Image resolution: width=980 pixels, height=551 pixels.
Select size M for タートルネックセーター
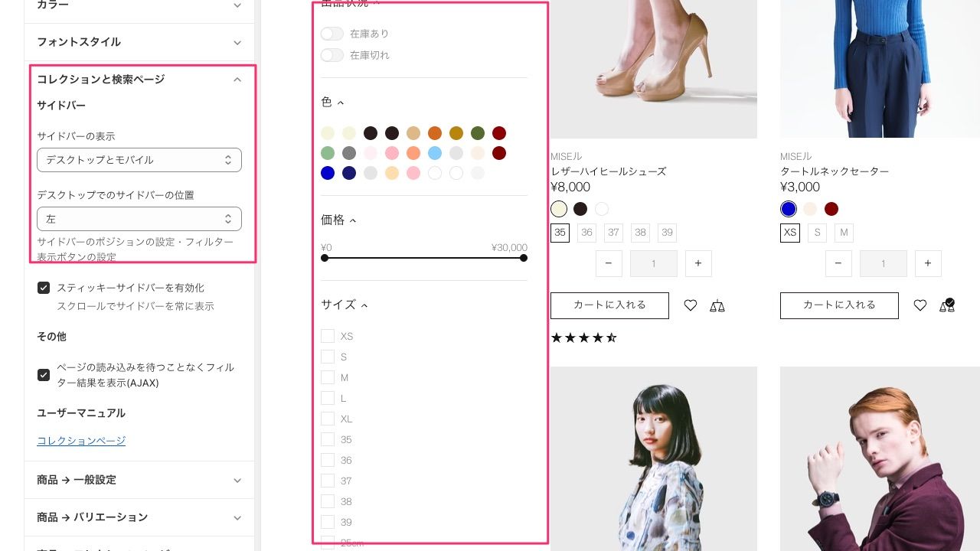point(844,233)
